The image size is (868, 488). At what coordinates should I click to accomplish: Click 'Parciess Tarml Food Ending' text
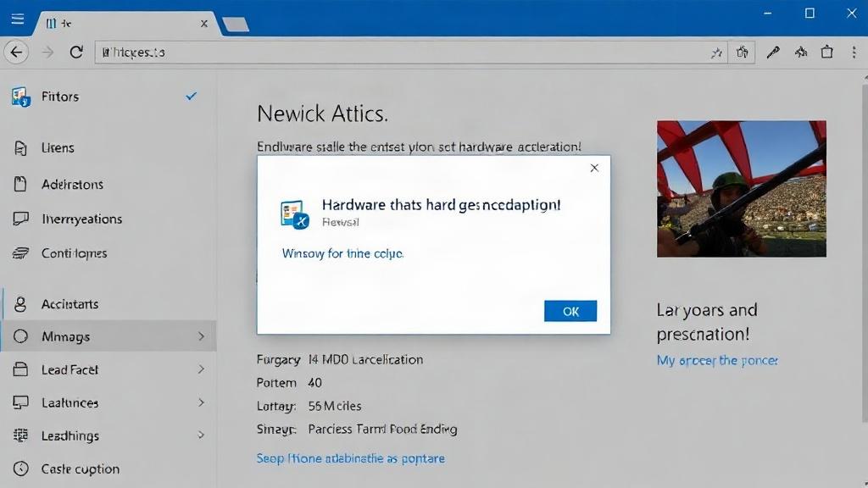click(382, 430)
